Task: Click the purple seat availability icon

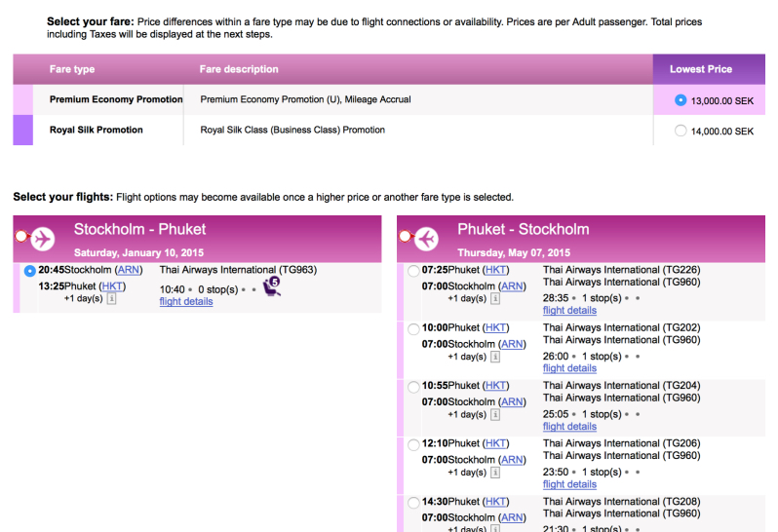Action: (272, 286)
